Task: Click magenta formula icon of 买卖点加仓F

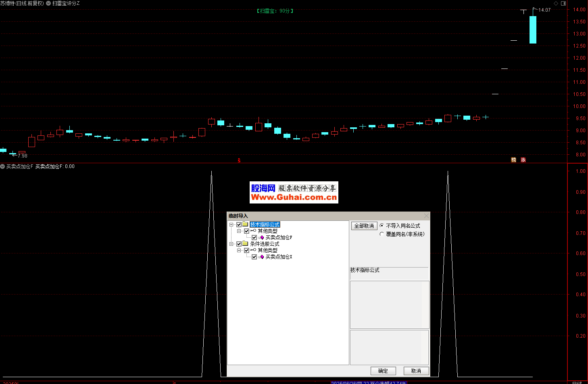Action: point(261,238)
